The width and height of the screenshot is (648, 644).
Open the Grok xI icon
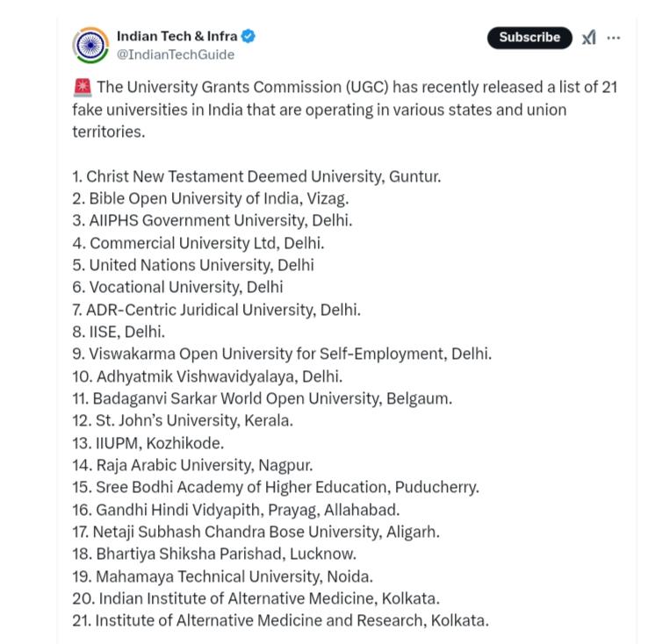[588, 38]
